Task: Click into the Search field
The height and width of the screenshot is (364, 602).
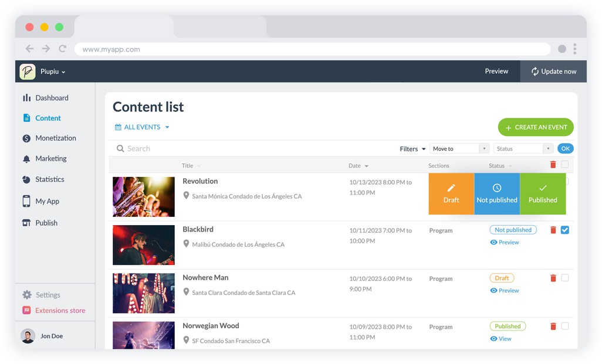Action: pyautogui.click(x=235, y=149)
